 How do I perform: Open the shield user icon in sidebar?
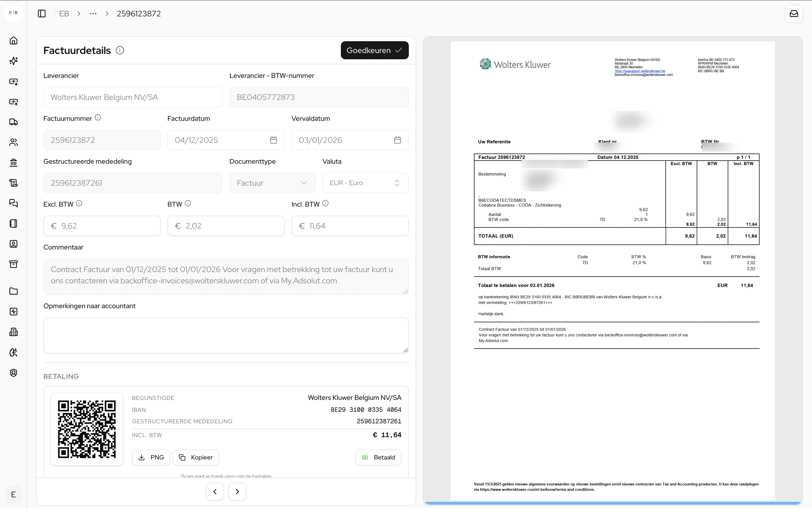pyautogui.click(x=14, y=373)
